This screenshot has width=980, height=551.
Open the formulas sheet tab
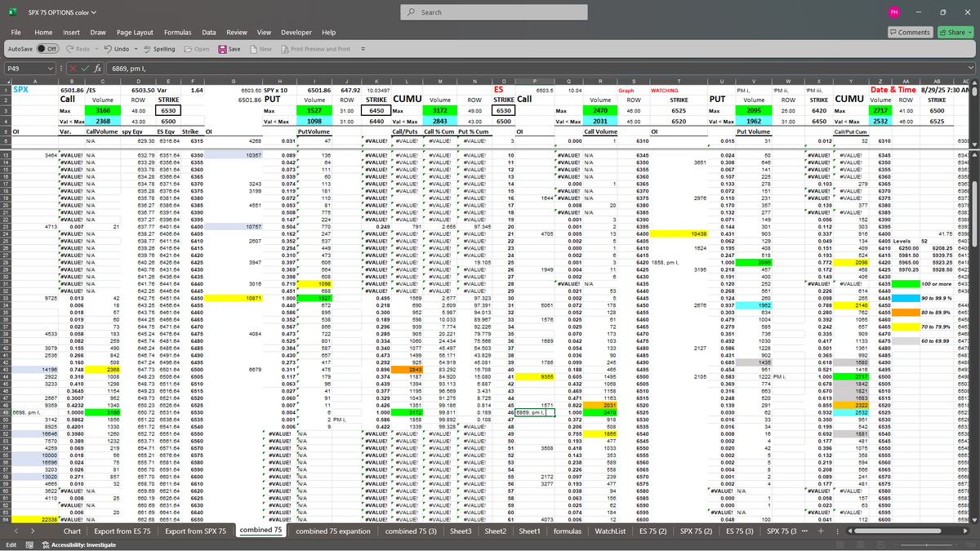(x=567, y=531)
